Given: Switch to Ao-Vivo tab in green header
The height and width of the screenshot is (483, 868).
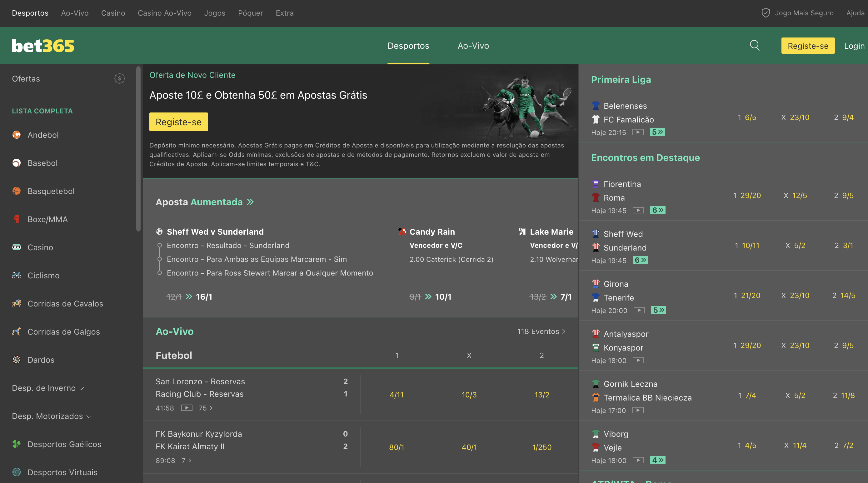Looking at the screenshot, I should pos(473,46).
